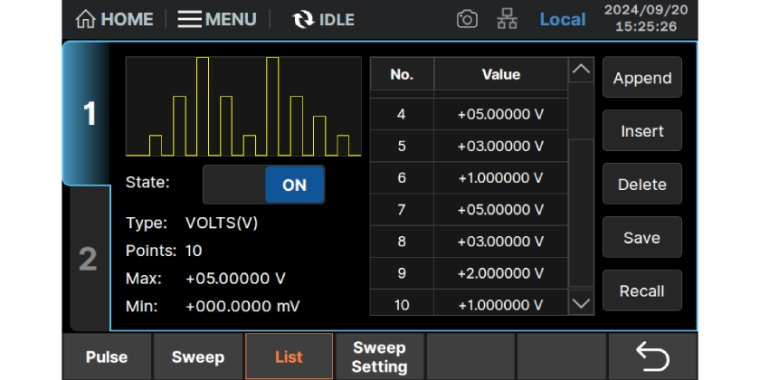The height and width of the screenshot is (380, 760).
Task: Select row 8 value +03.00000 V
Action: [x=501, y=241]
